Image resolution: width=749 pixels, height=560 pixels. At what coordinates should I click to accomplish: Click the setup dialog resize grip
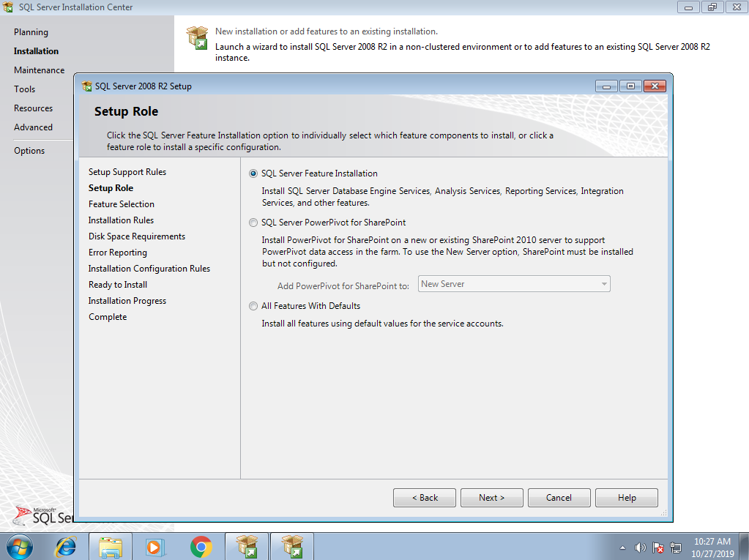coord(663,513)
